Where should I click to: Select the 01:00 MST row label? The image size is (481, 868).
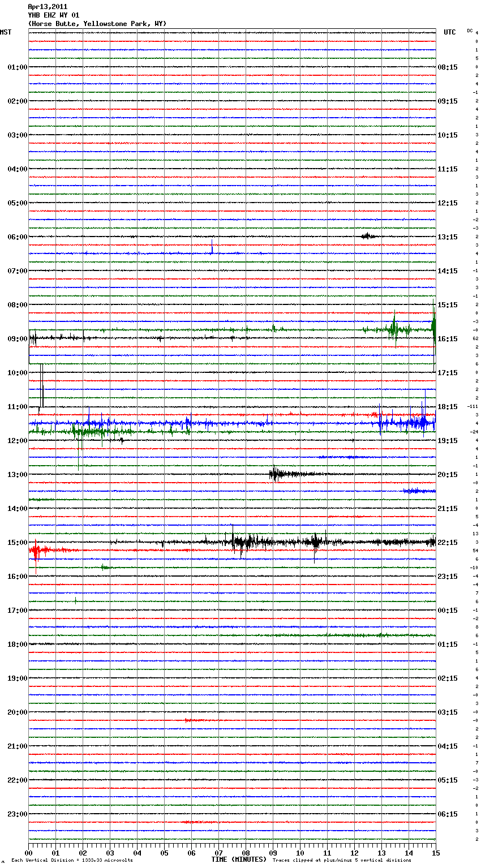[x=18, y=67]
